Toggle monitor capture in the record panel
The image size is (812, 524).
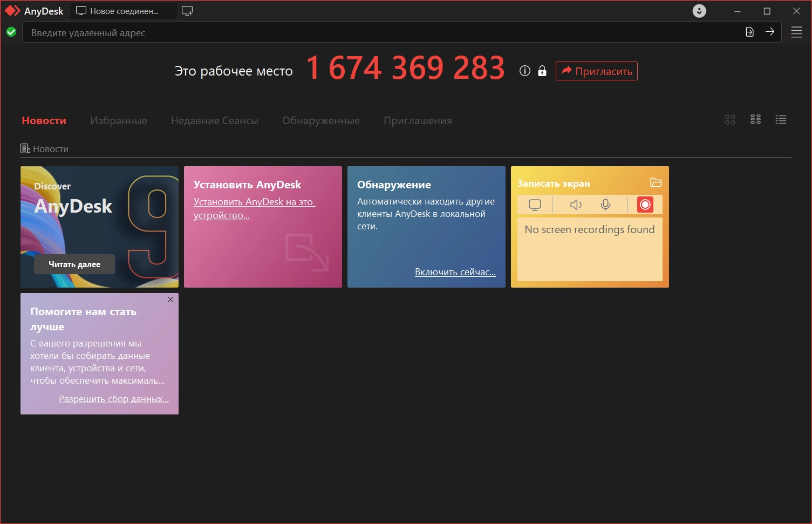(x=535, y=205)
